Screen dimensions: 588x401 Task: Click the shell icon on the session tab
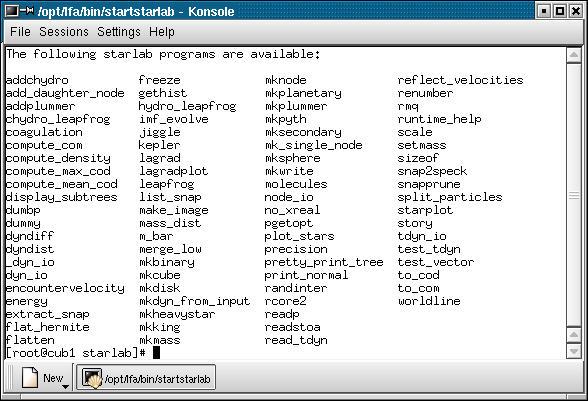92,378
